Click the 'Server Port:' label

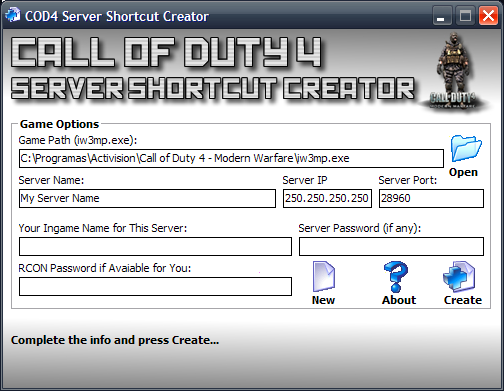(408, 180)
